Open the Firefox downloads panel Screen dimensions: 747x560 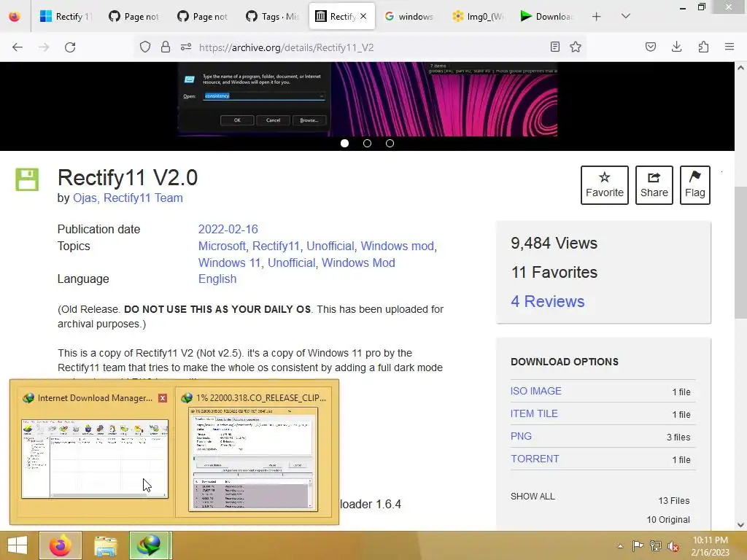[676, 47]
